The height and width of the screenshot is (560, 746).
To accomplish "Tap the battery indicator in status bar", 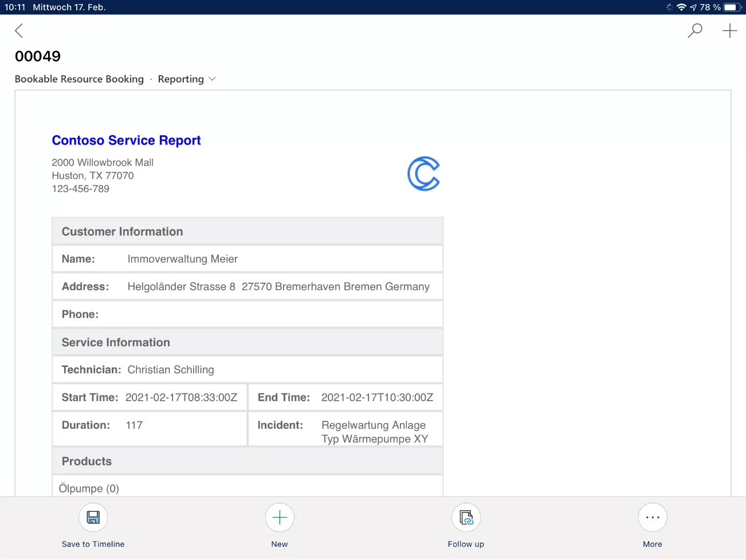I will [732, 7].
